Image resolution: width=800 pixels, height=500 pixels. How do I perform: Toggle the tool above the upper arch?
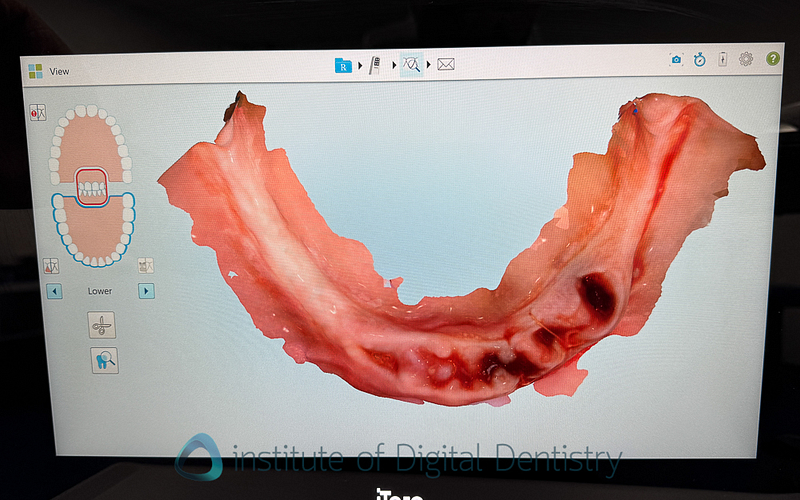tap(38, 113)
